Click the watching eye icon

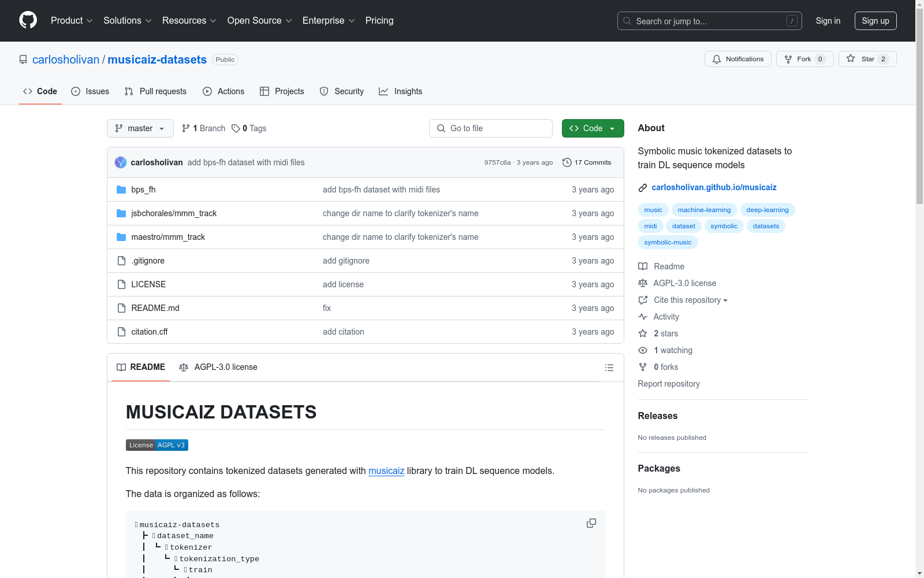tap(643, 350)
